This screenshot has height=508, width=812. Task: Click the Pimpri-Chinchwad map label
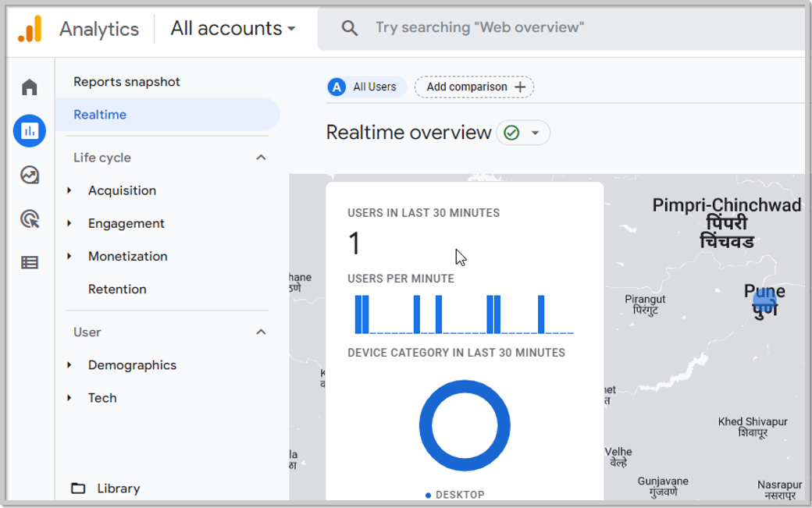pos(727,223)
